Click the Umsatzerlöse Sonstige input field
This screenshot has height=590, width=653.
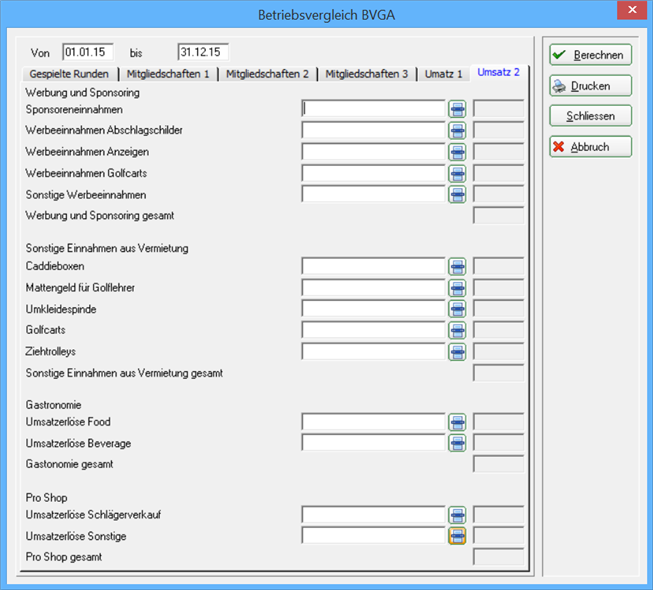(374, 535)
